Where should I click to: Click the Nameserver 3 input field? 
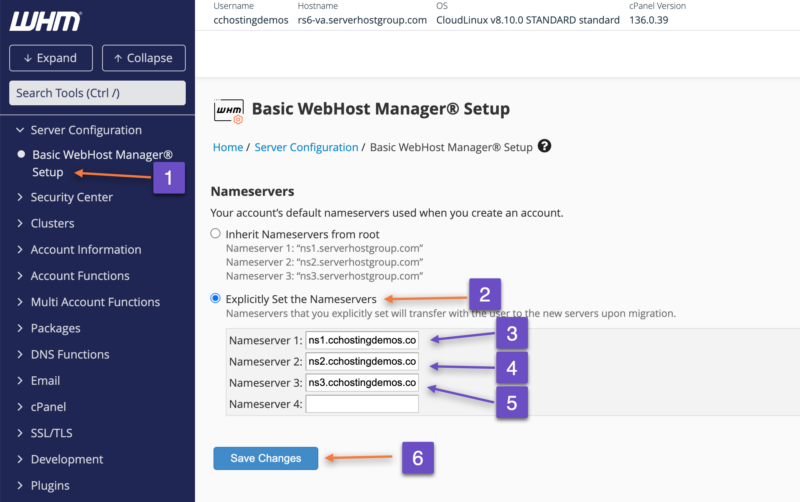362,383
